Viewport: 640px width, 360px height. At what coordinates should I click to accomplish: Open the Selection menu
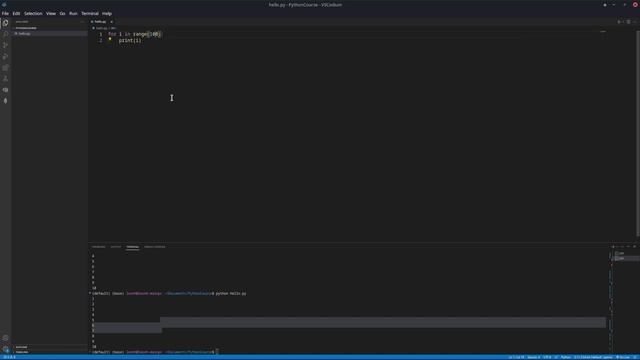coord(33,13)
